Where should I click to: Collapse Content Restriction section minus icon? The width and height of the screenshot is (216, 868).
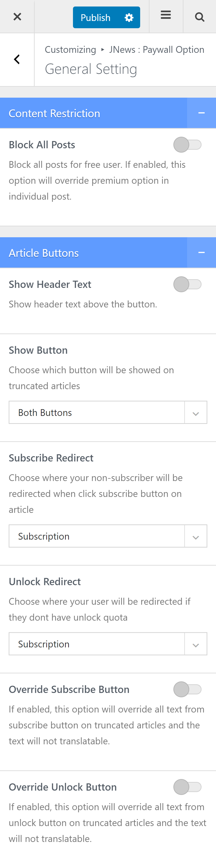201,113
